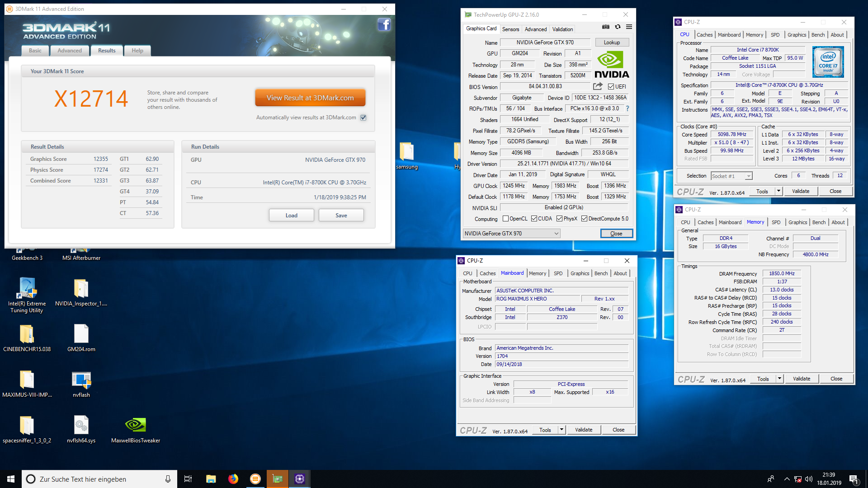Open CINEBENCHR15.038 folder icon
Screen dimensions: 868x488
point(27,338)
